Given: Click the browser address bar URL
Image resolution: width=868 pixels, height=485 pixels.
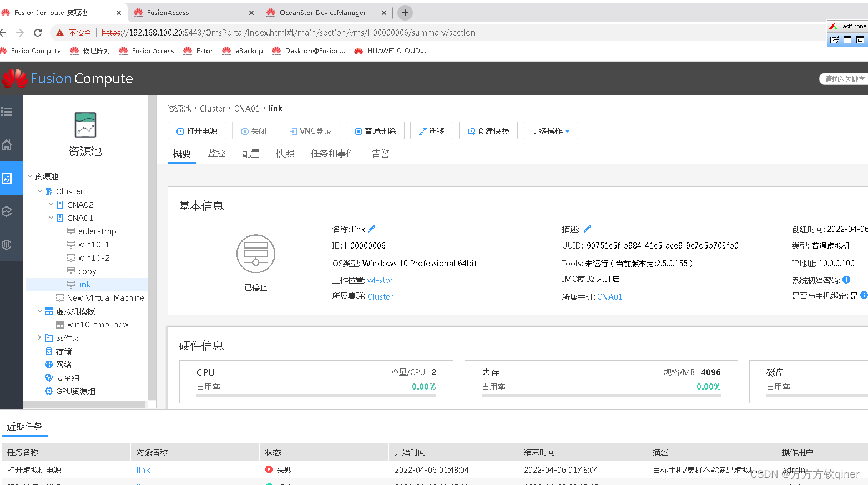Looking at the screenshot, I should tap(288, 33).
